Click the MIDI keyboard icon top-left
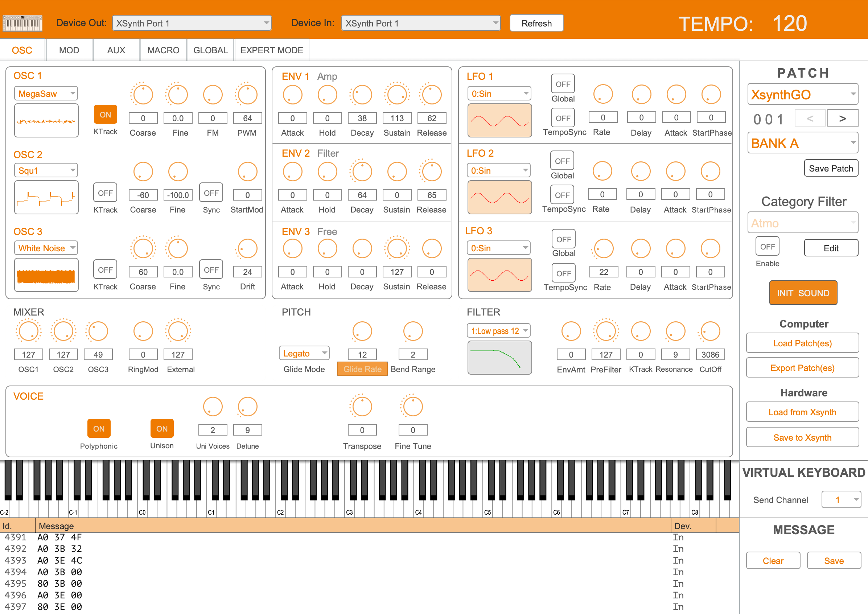The width and height of the screenshot is (868, 614). point(23,23)
